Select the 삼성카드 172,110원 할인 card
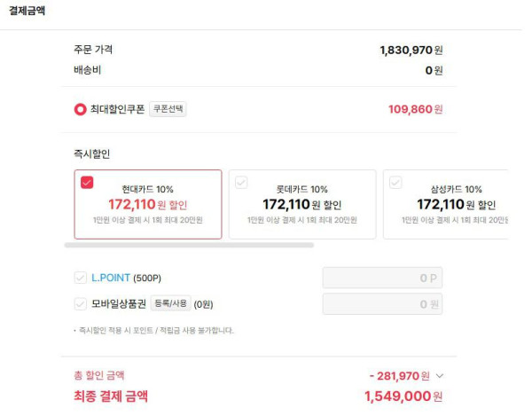Viewport: 532px width, 416px height. 446,204
